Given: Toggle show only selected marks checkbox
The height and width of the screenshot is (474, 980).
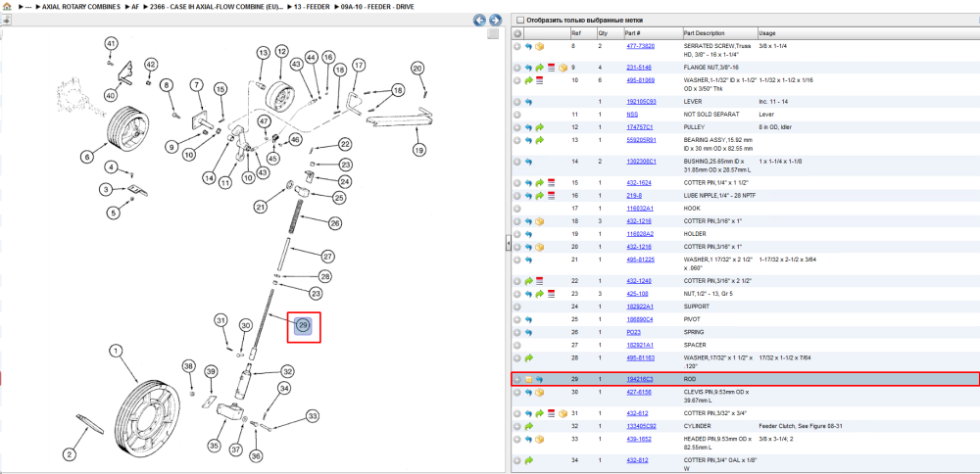Looking at the screenshot, I should pyautogui.click(x=520, y=20).
